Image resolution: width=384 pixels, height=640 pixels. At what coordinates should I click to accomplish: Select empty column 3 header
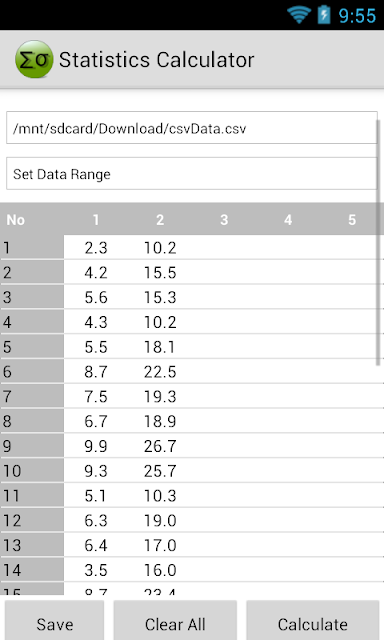coord(224,220)
